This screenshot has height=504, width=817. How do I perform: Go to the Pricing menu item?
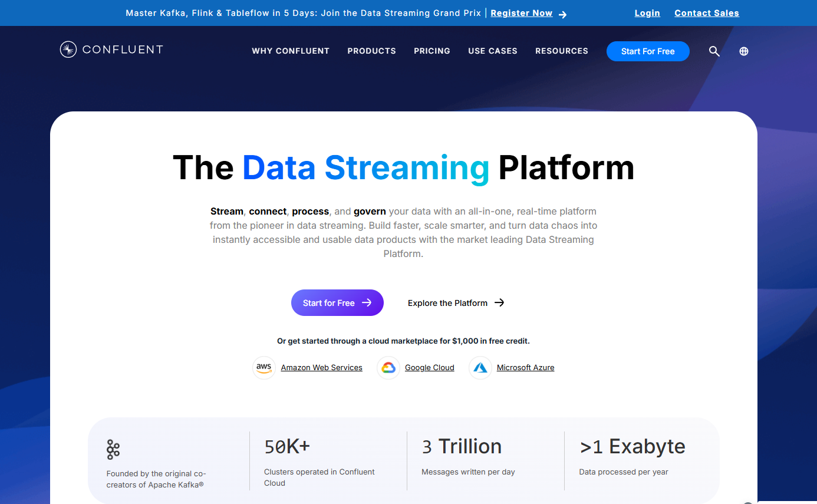tap(432, 51)
